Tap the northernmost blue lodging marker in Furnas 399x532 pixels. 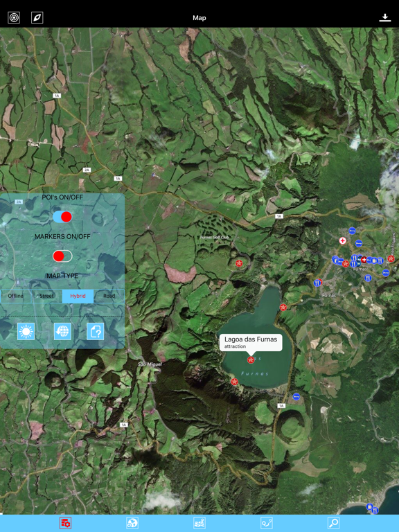pyautogui.click(x=352, y=230)
